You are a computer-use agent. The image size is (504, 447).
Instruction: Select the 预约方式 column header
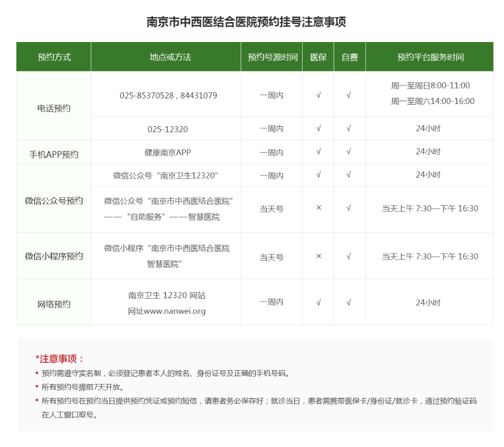point(54,57)
